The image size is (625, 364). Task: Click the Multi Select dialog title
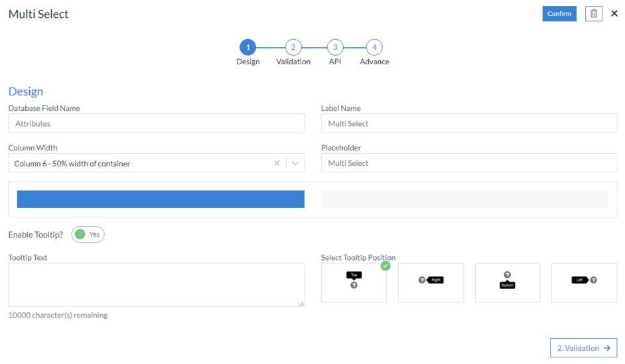38,14
